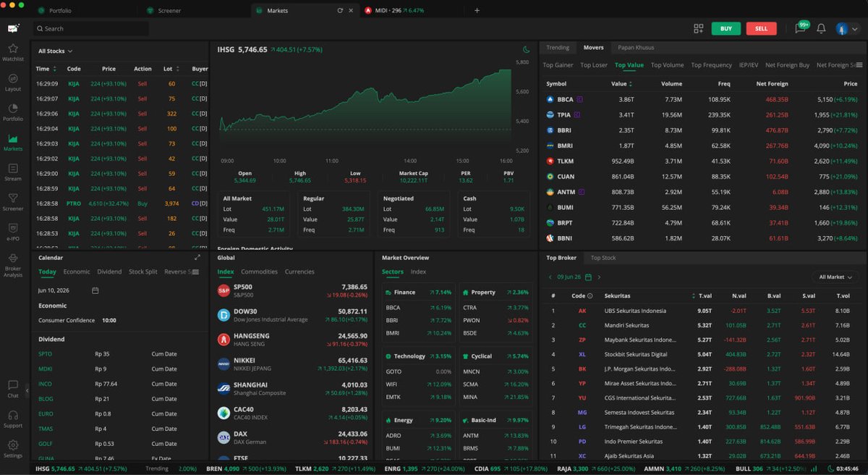
Task: Open the e-IPO sidebar icon
Action: [13, 232]
